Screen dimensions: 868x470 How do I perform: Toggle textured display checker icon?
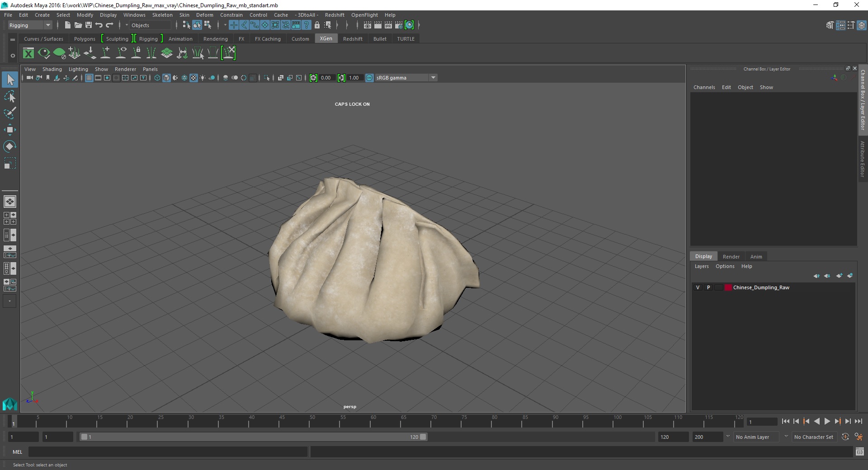(193, 78)
